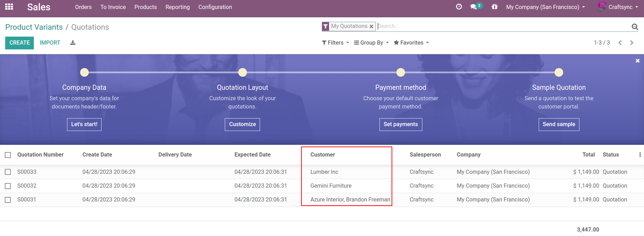644x236 pixels.
Task: Toggle the select-all header checkbox
Action: click(8, 155)
